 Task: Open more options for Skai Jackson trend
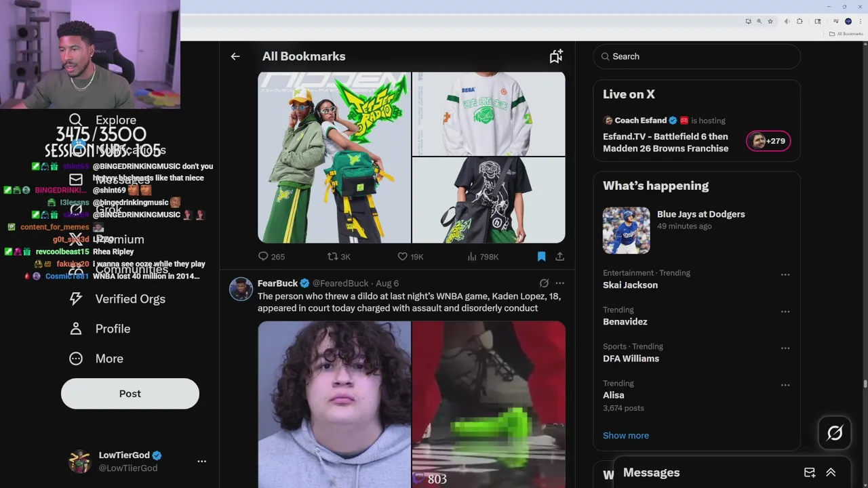(785, 275)
